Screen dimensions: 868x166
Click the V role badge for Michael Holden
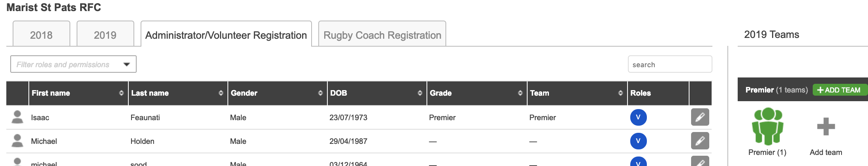(638, 141)
